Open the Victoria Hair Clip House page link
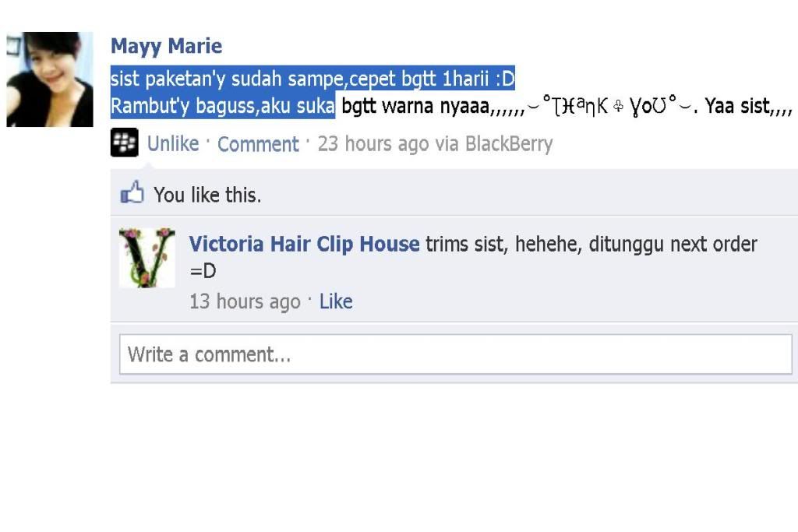798x532 pixels. point(305,244)
